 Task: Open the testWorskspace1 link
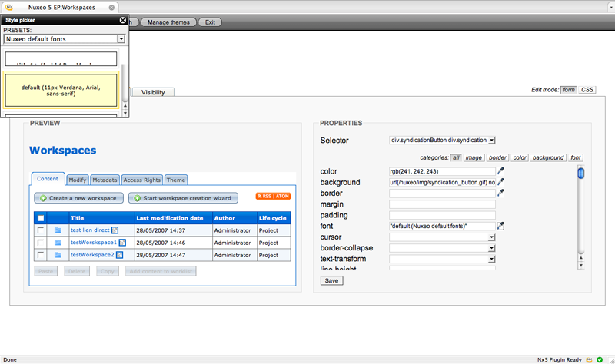pos(94,242)
